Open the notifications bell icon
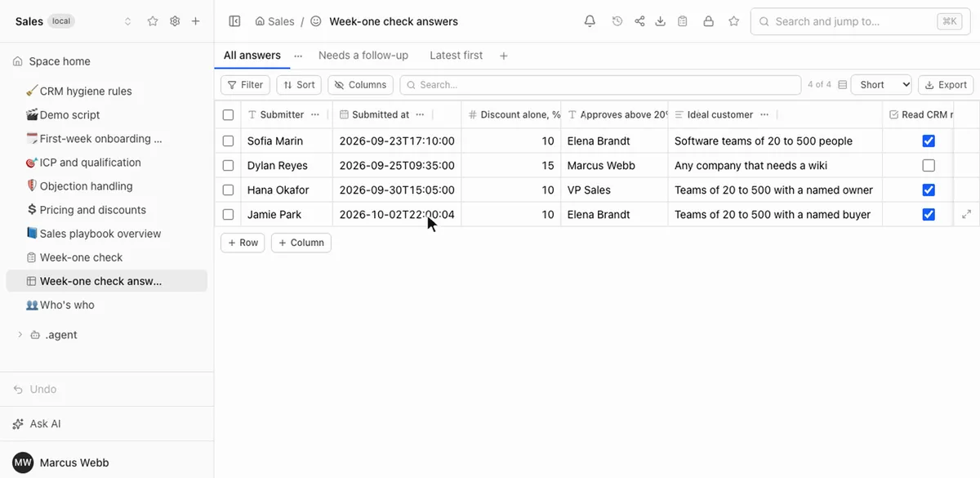Image resolution: width=980 pixels, height=478 pixels. click(590, 21)
